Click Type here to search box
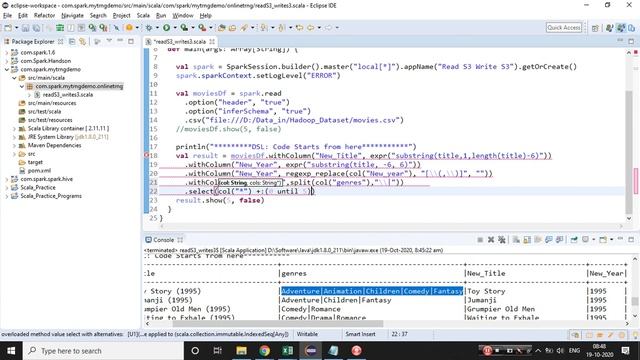 tap(103, 351)
